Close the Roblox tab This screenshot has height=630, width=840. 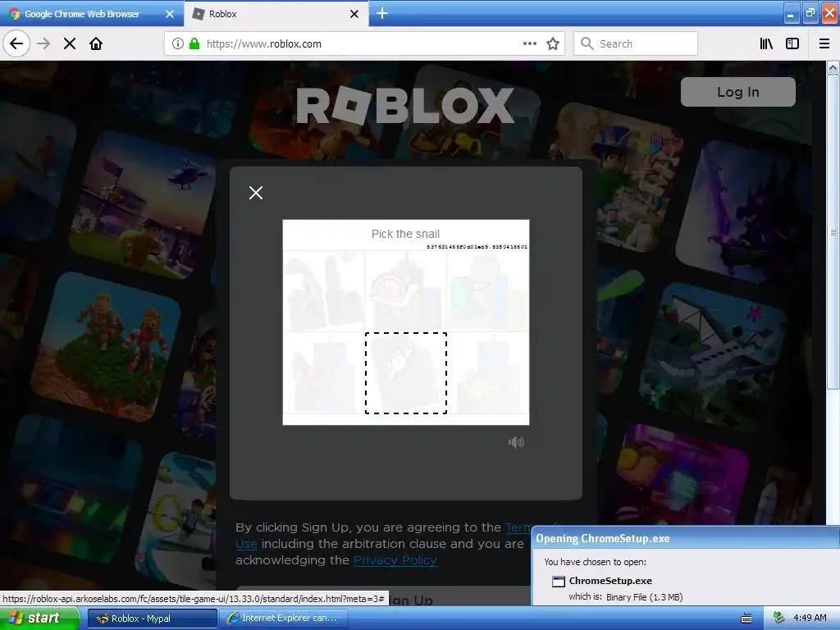(x=354, y=14)
